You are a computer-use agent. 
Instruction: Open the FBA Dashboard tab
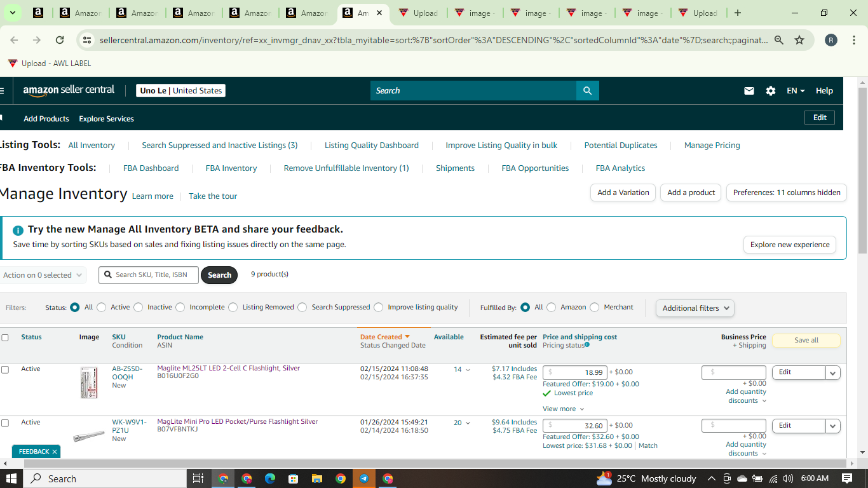point(151,168)
